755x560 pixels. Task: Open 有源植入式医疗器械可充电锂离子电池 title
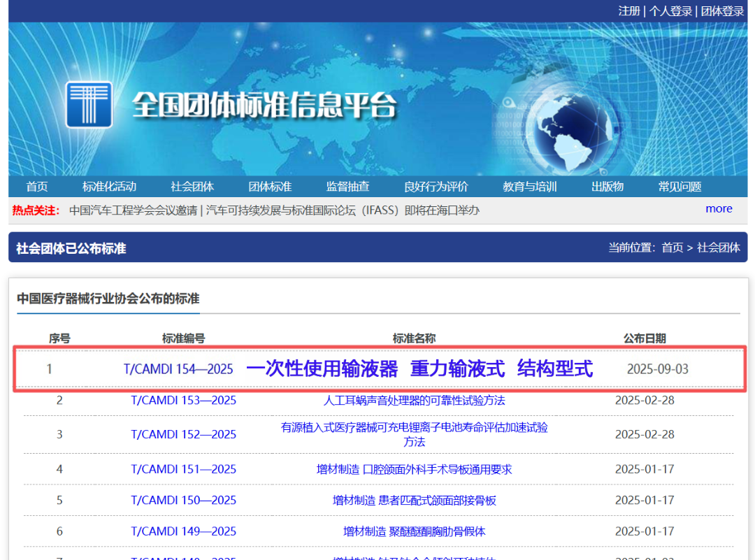(x=414, y=434)
